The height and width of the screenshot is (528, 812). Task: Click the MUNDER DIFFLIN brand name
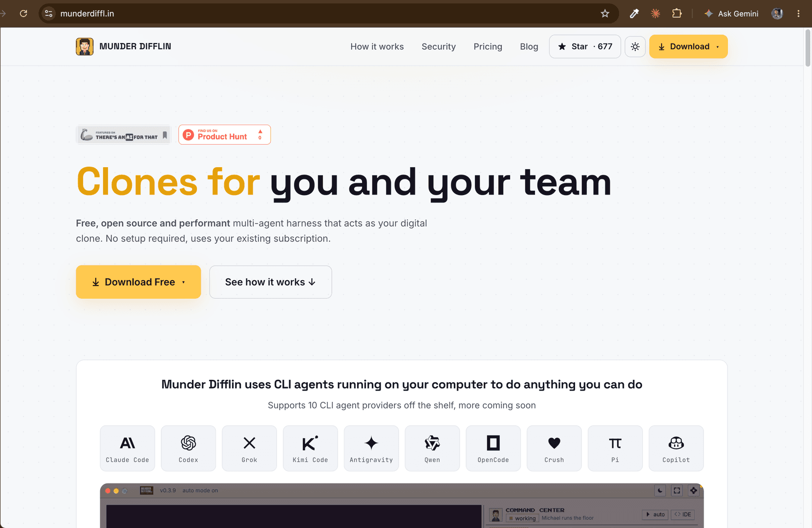coord(135,46)
